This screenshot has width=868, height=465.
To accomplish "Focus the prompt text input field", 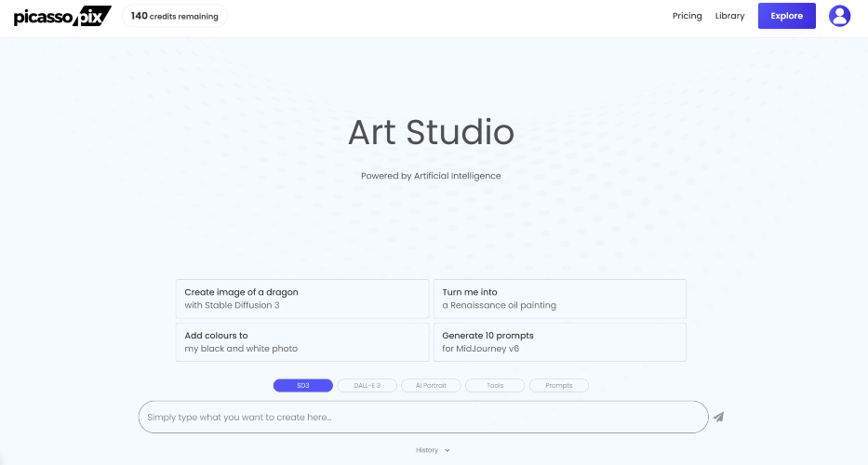I will pyautogui.click(x=423, y=417).
